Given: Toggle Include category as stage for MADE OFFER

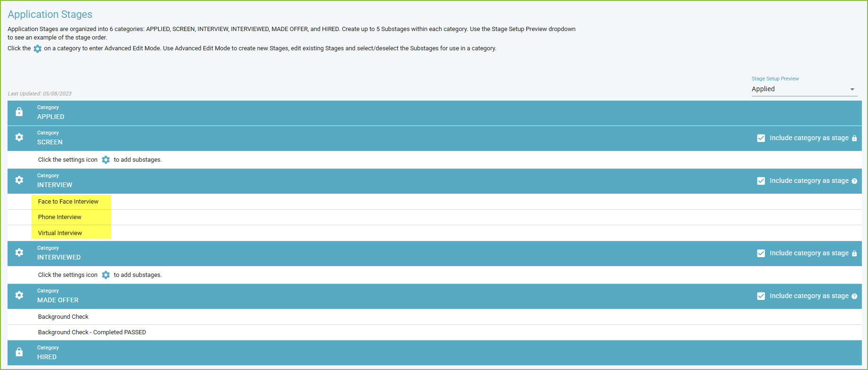Looking at the screenshot, I should point(761,296).
